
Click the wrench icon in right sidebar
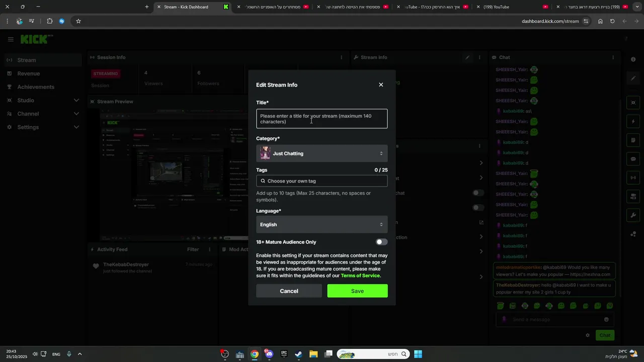[633, 215]
